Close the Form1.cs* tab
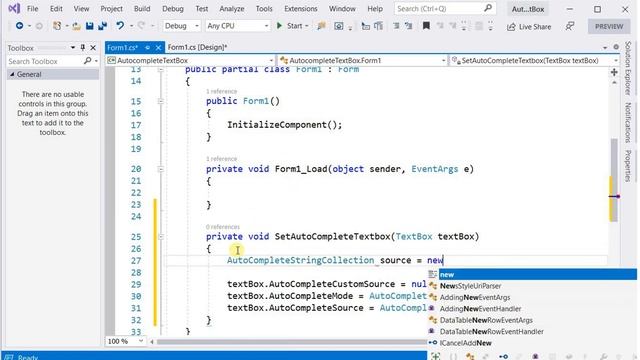The height and width of the screenshot is (360, 640). point(158,48)
